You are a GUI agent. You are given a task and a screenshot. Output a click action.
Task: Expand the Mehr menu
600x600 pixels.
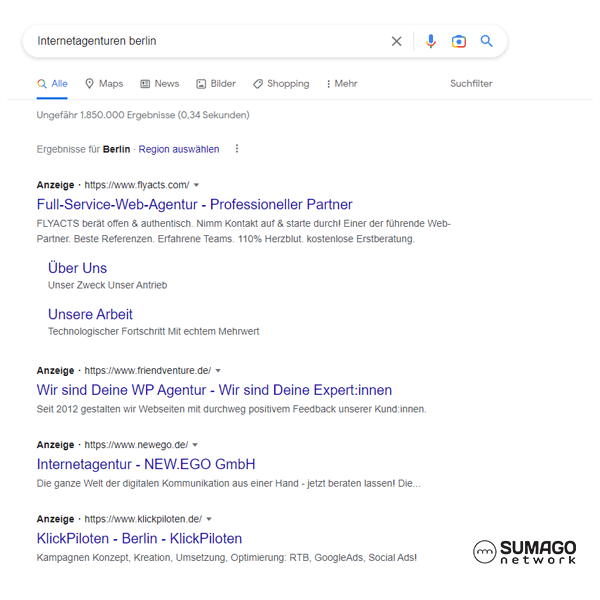point(342,83)
